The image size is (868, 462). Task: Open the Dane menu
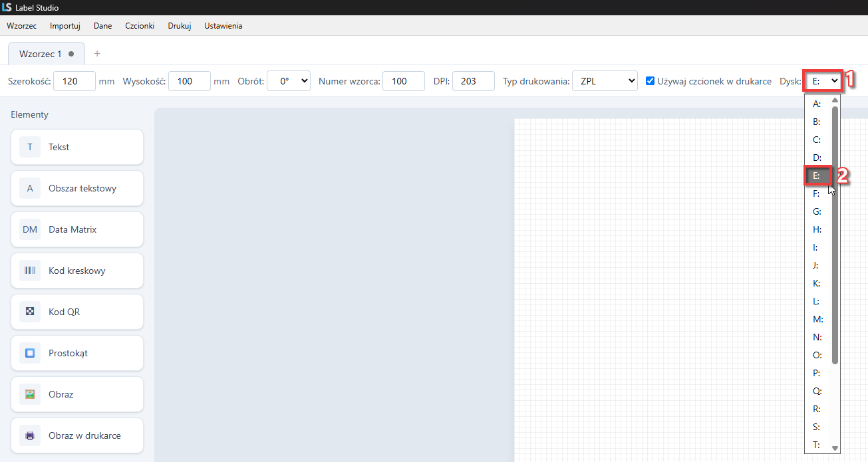point(103,26)
